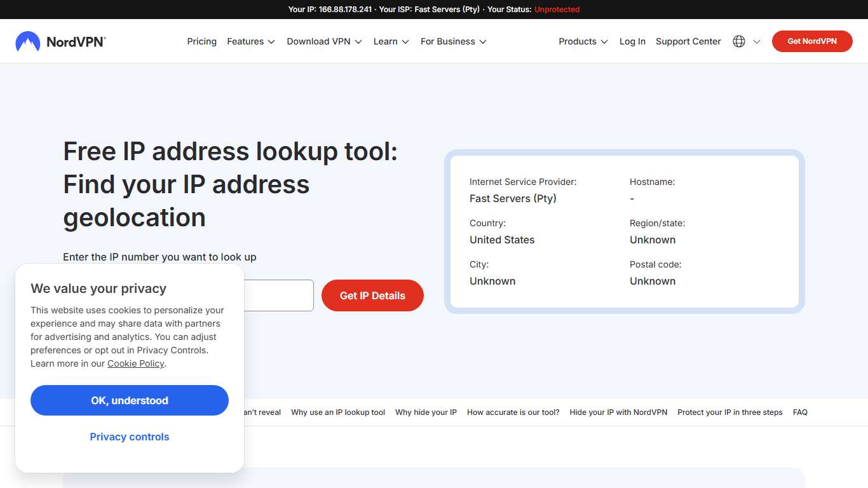This screenshot has width=868, height=488.
Task: Click the NordVPN logo icon
Action: point(27,41)
